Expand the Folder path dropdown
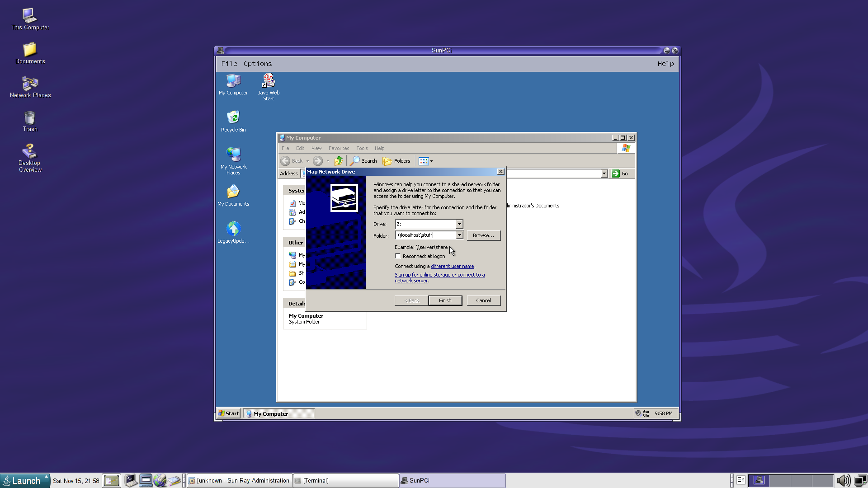The width and height of the screenshot is (868, 488). [x=459, y=235]
